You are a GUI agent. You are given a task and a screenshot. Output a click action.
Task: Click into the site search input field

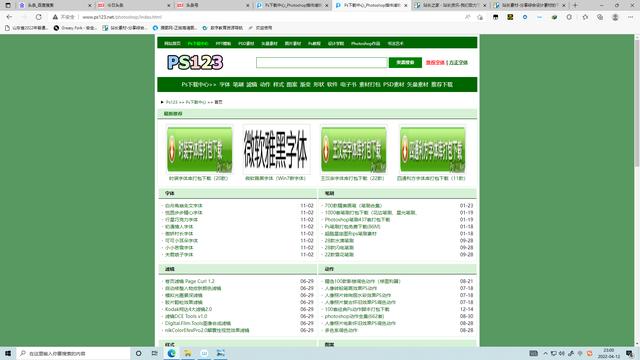[x=322, y=62]
